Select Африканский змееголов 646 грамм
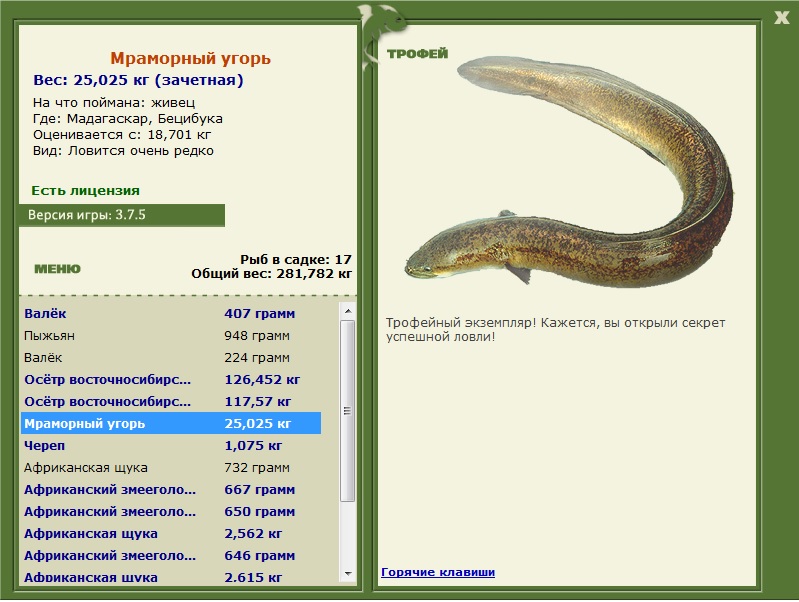799x602 pixels. pos(171,555)
